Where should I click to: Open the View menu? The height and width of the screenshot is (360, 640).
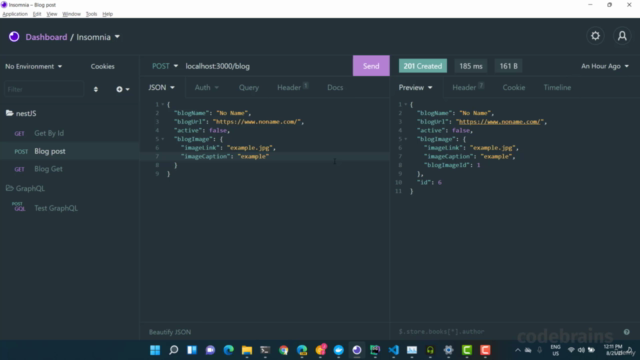pos(52,14)
